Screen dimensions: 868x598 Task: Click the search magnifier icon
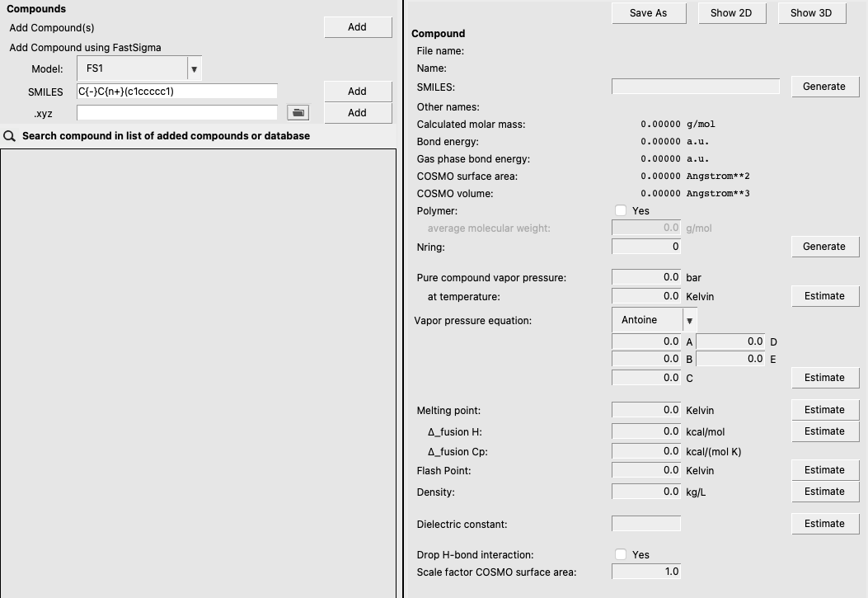pyautogui.click(x=10, y=136)
